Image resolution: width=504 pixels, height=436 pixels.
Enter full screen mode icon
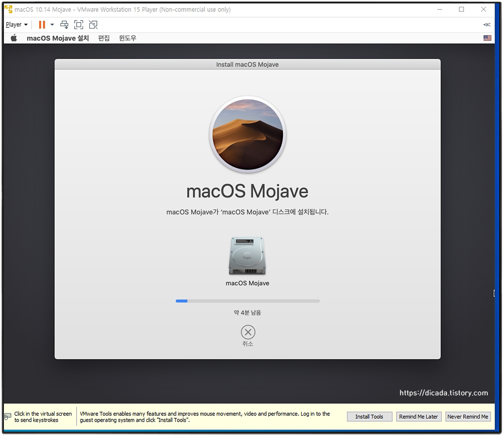point(79,25)
